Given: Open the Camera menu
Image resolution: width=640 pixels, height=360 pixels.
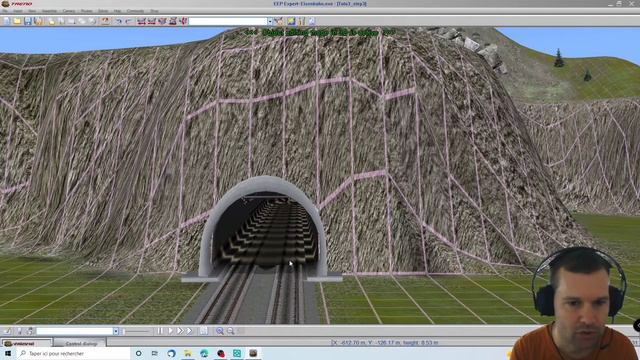Looking at the screenshot, I should 69,11.
